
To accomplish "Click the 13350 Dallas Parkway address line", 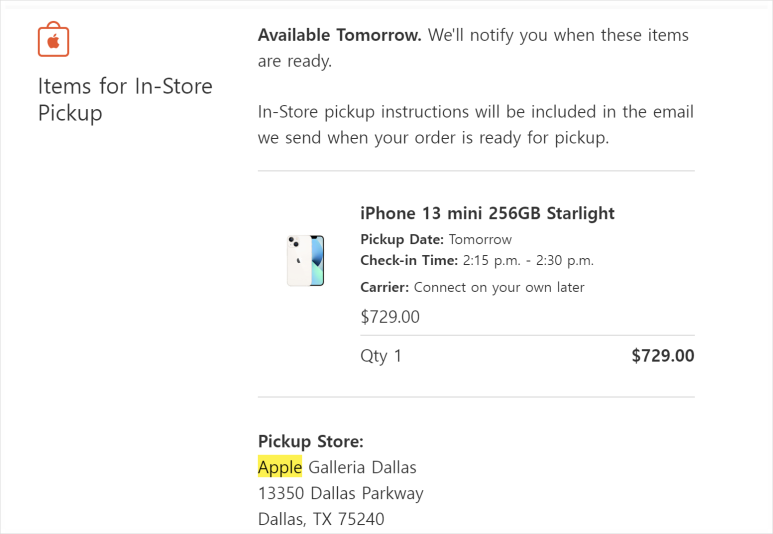I will pos(341,493).
